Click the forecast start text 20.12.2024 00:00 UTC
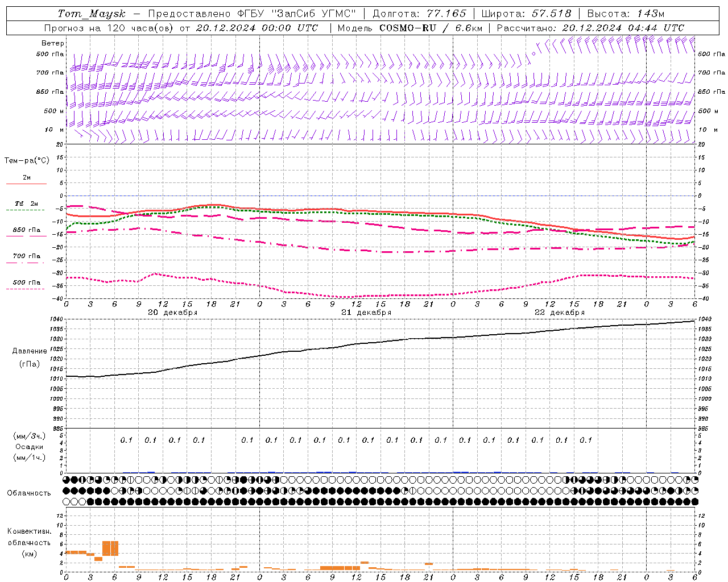Screen dimensions: 728x582 (257, 28)
